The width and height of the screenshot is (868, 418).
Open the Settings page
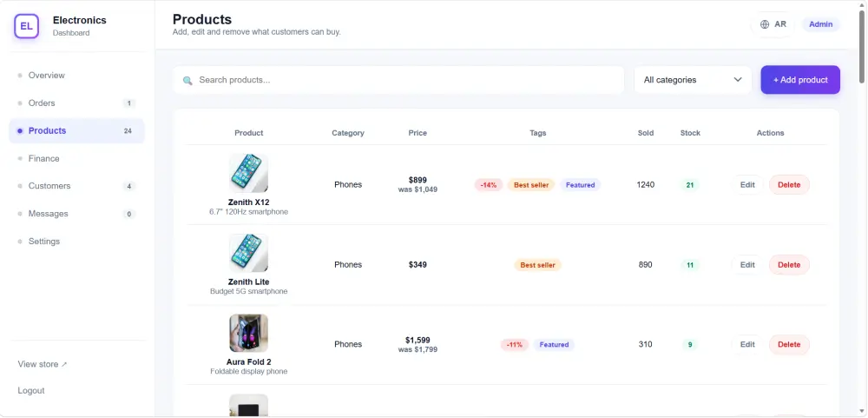coord(76,242)
